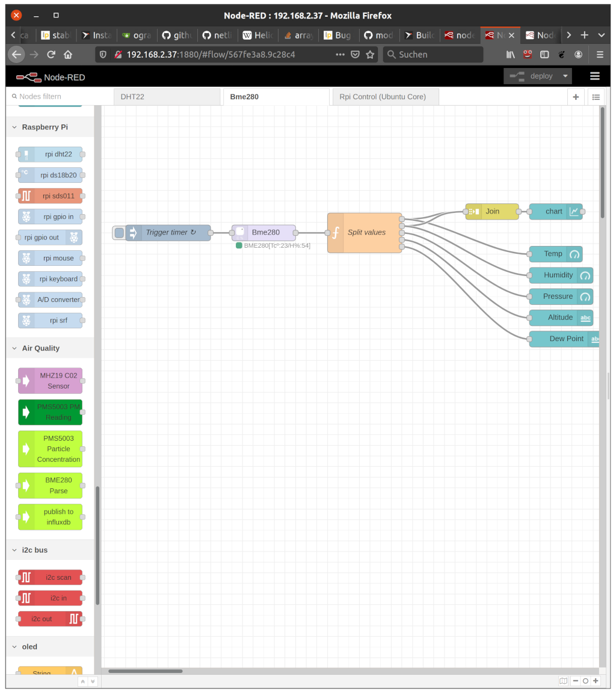The width and height of the screenshot is (616, 694).
Task: Open Rpi Control (Ubuntu Core) flow tab
Action: 386,97
